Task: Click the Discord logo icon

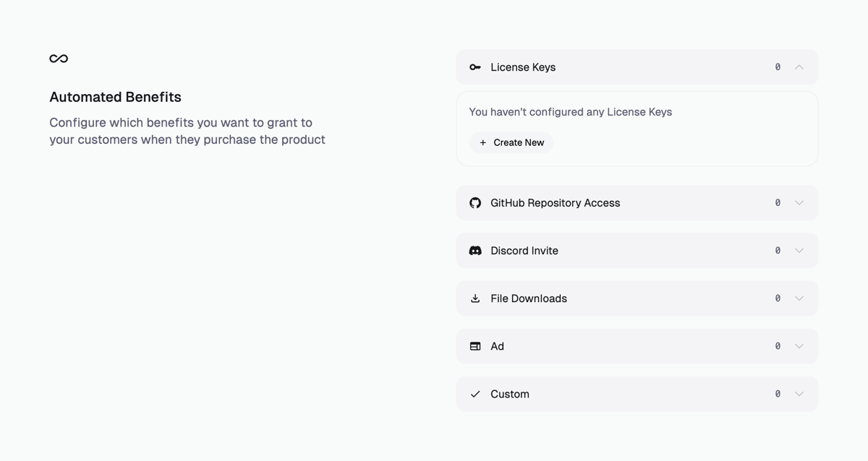Action: [x=475, y=251]
